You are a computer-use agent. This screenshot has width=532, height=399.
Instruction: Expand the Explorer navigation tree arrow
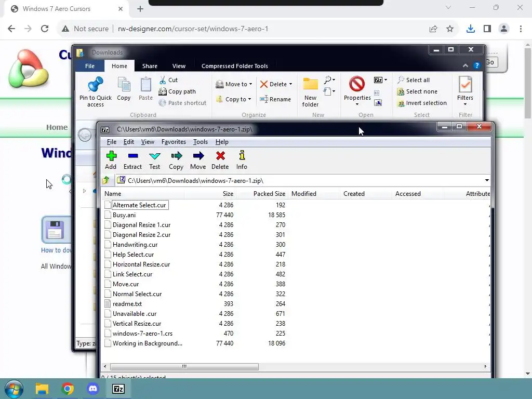coord(85,191)
